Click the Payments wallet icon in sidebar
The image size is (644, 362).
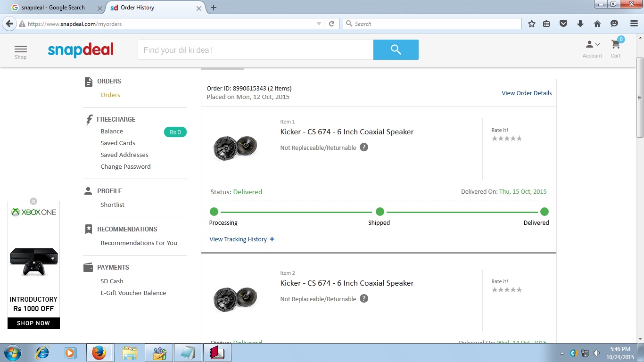point(88,267)
